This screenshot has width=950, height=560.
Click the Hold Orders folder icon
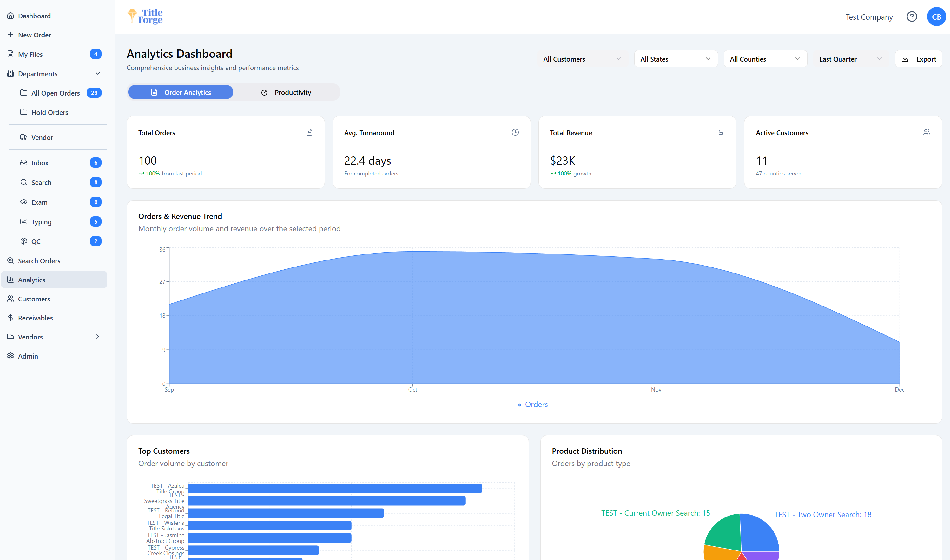coord(24,112)
